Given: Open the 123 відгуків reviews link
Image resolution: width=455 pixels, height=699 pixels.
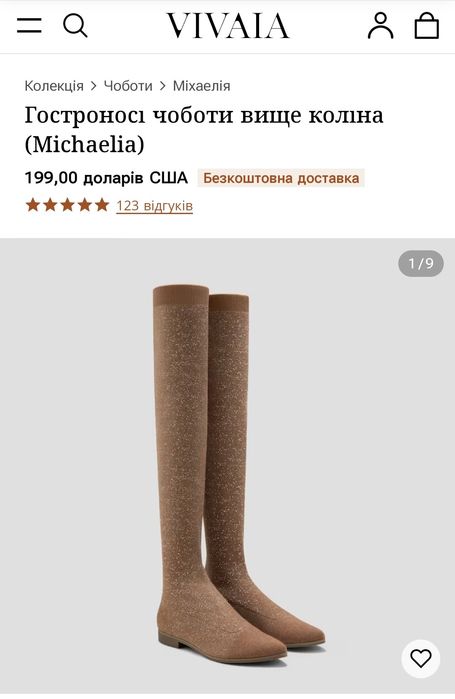Looking at the screenshot, I should 155,206.
